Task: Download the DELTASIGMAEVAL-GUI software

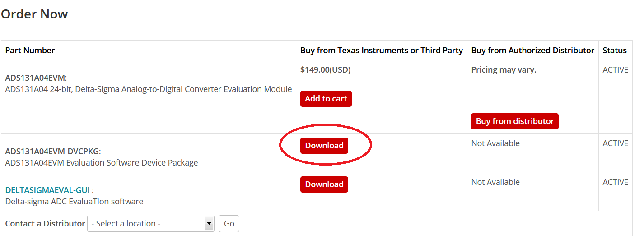Action: point(324,184)
